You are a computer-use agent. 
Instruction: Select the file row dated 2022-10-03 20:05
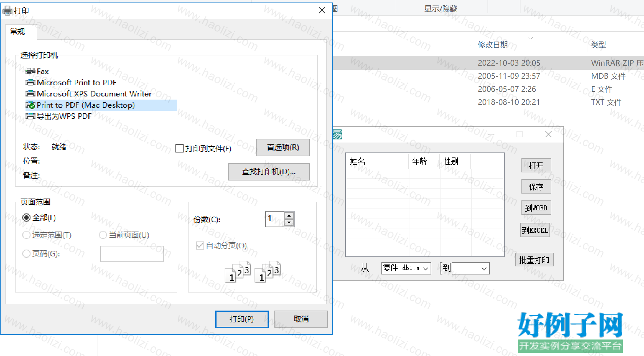tap(488, 63)
